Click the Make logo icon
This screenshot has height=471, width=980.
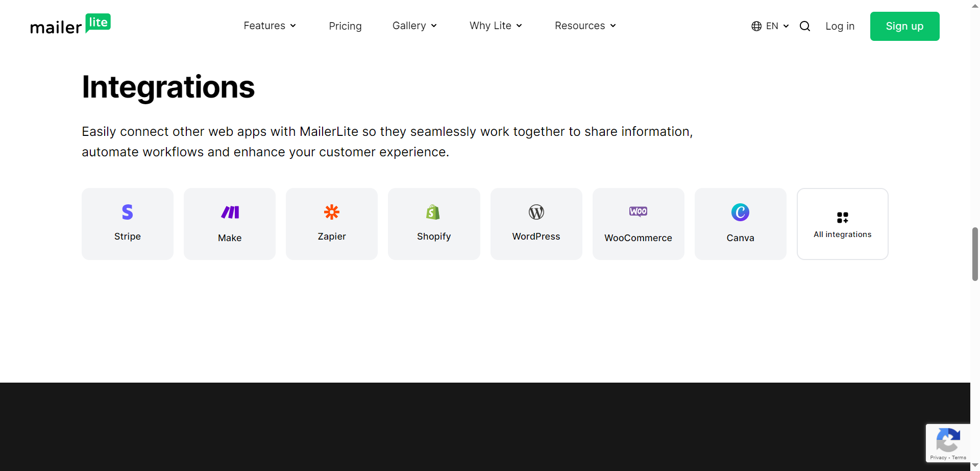(x=230, y=212)
